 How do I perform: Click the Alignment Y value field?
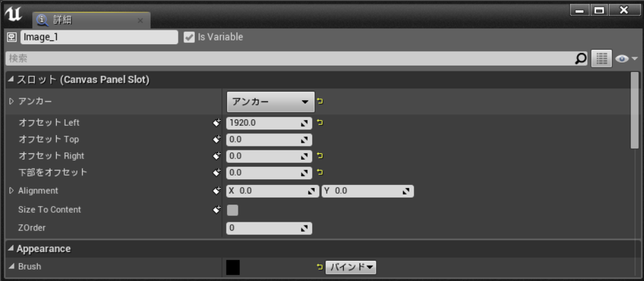(x=368, y=191)
